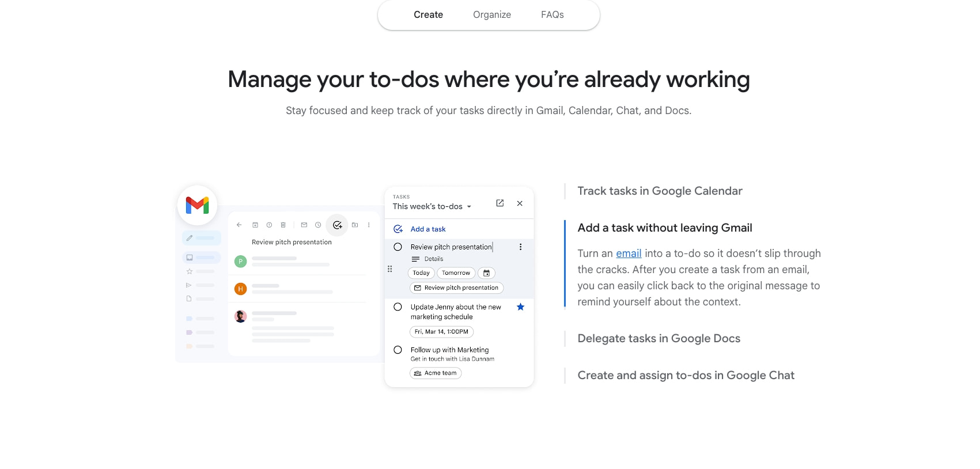
Task: Open the Organize tab
Action: (x=492, y=15)
